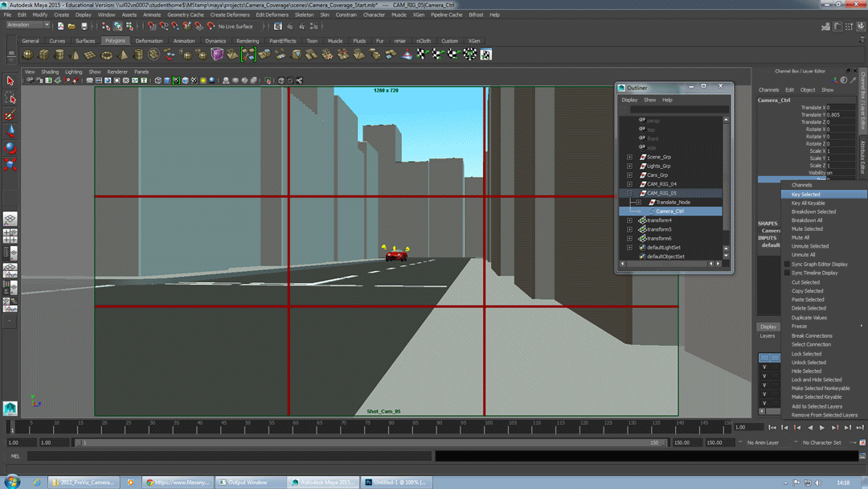Toggle Sync Timeline Display checkbox
Screen dimensions: 868x489
788,273
